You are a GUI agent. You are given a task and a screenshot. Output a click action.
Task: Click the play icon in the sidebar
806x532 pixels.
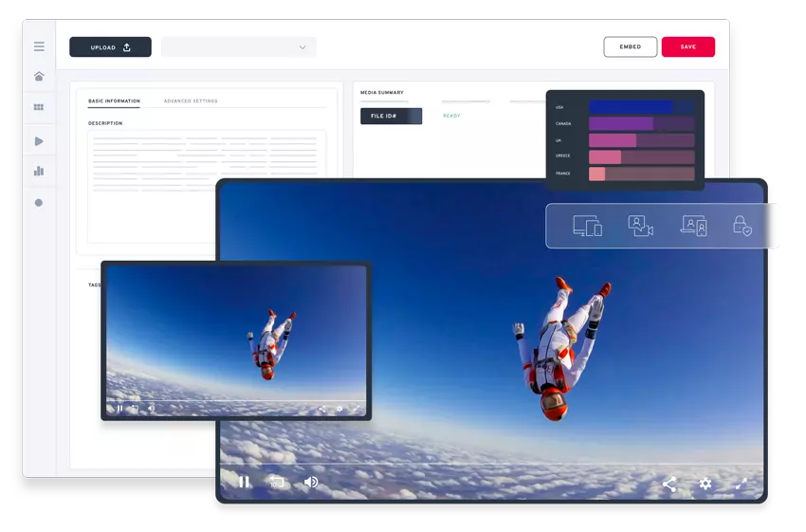39,140
